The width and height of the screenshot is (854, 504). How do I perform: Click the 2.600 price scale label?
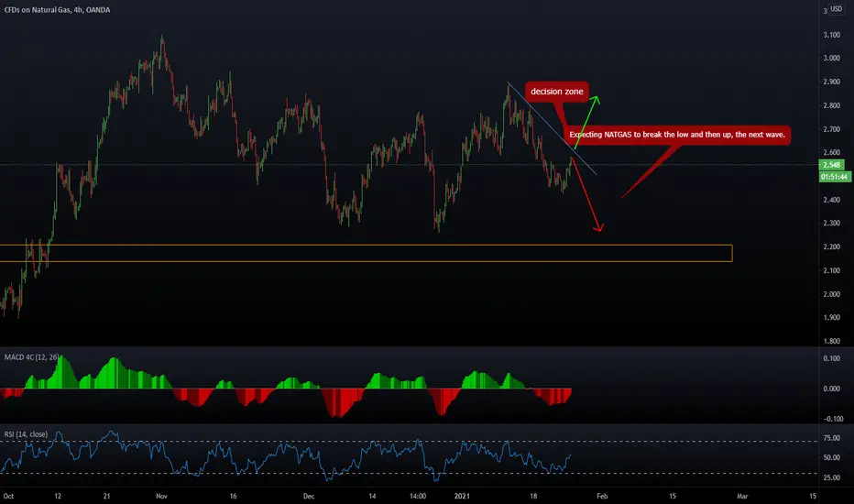point(832,152)
